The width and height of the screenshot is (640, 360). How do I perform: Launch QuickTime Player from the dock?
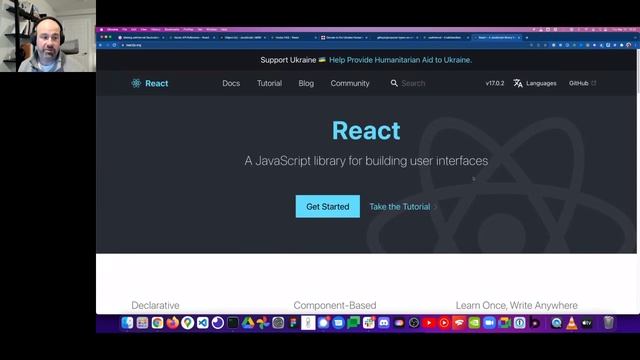coord(556,323)
